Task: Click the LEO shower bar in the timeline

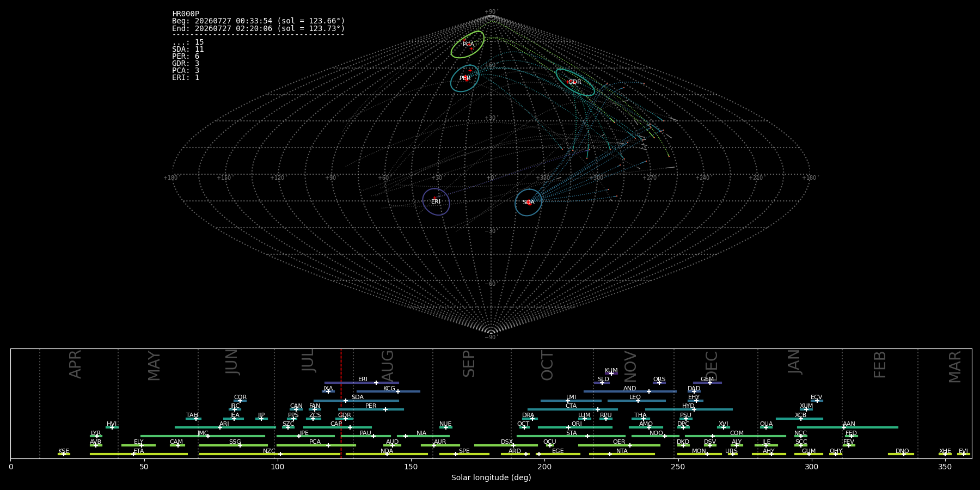Action: pyautogui.click(x=636, y=401)
